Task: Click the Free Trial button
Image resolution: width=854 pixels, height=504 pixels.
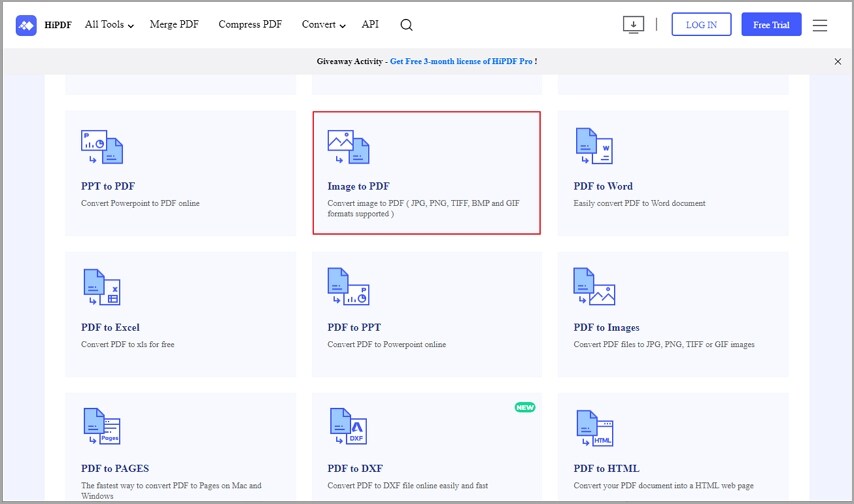Action: 771,25
